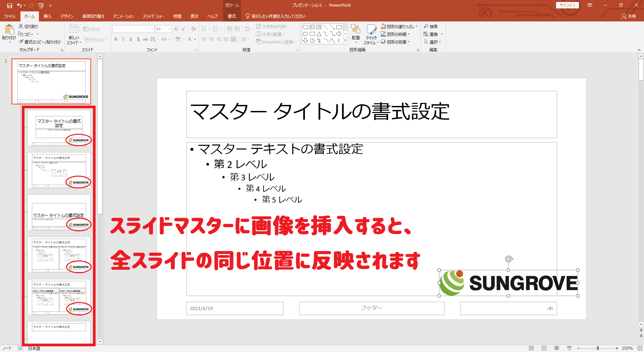Click the Quick Styles (クイックスタイル) icon
The image size is (644, 352).
pyautogui.click(x=371, y=32)
